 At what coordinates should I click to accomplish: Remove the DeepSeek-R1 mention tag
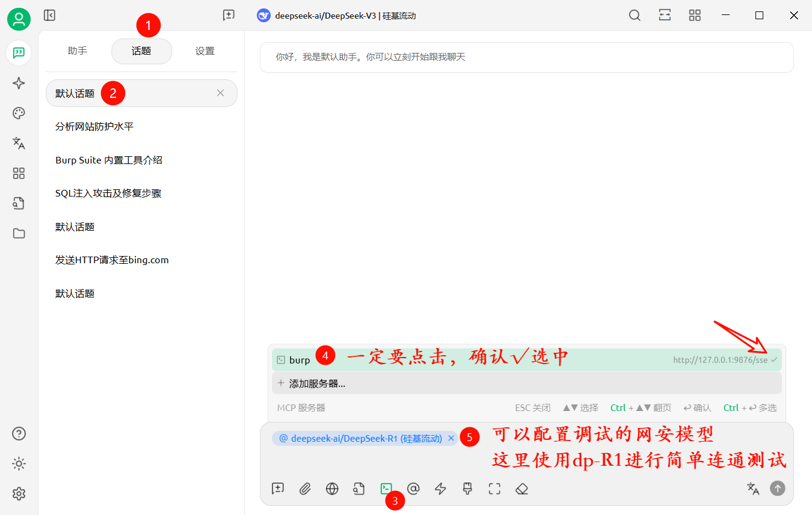pyautogui.click(x=451, y=439)
